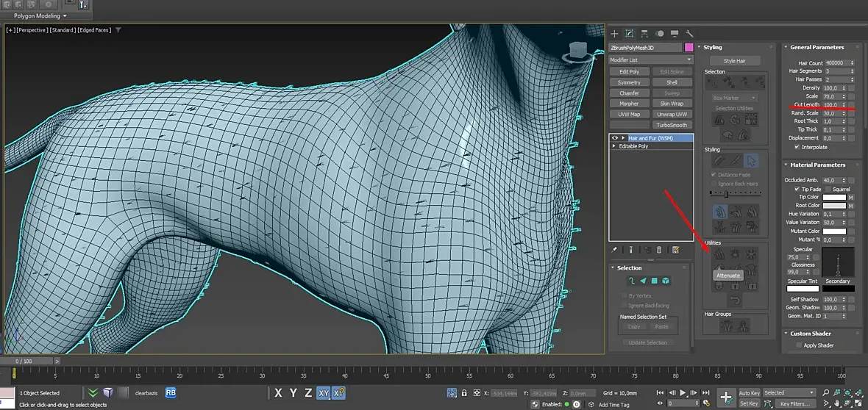868x410 pixels.
Task: Switch to the Hierarchy panel icon
Action: point(644,33)
